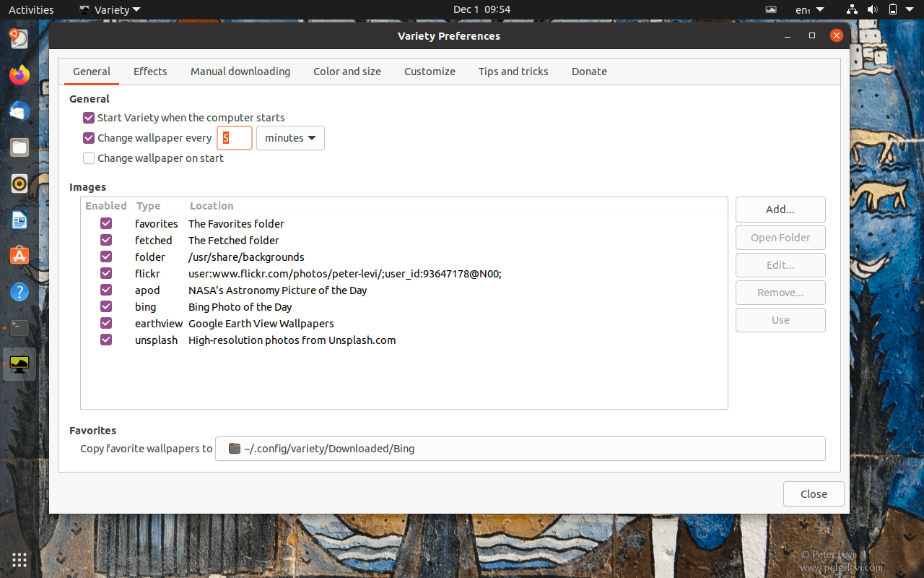This screenshot has height=578, width=924.
Task: Click the 'apod' type cell
Action: (147, 290)
